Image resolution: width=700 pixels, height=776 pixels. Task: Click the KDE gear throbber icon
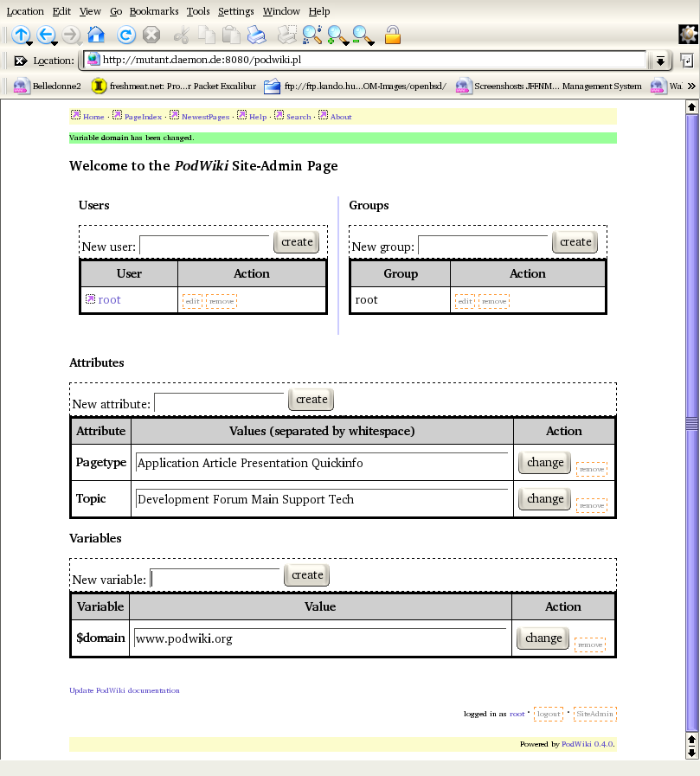pyautogui.click(x=688, y=34)
